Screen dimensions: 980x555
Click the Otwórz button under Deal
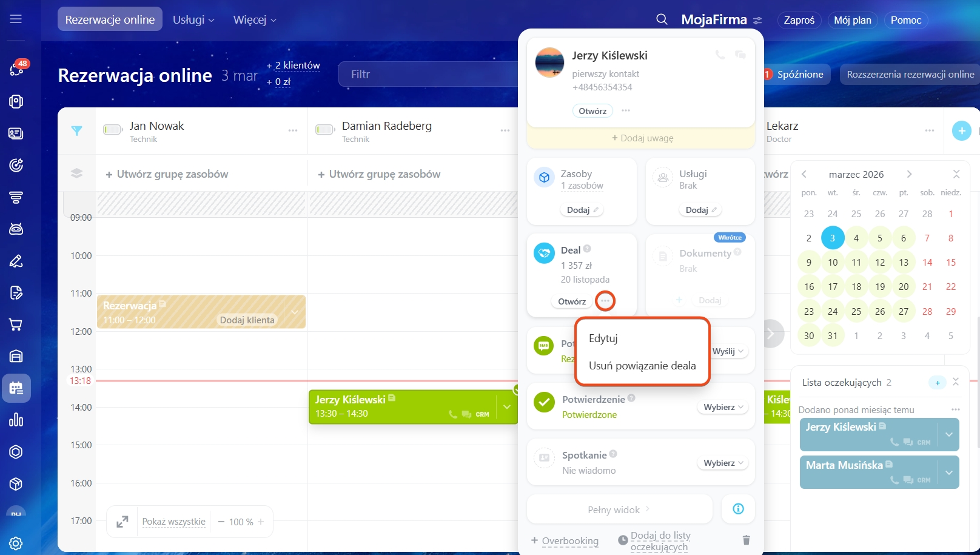coord(571,301)
